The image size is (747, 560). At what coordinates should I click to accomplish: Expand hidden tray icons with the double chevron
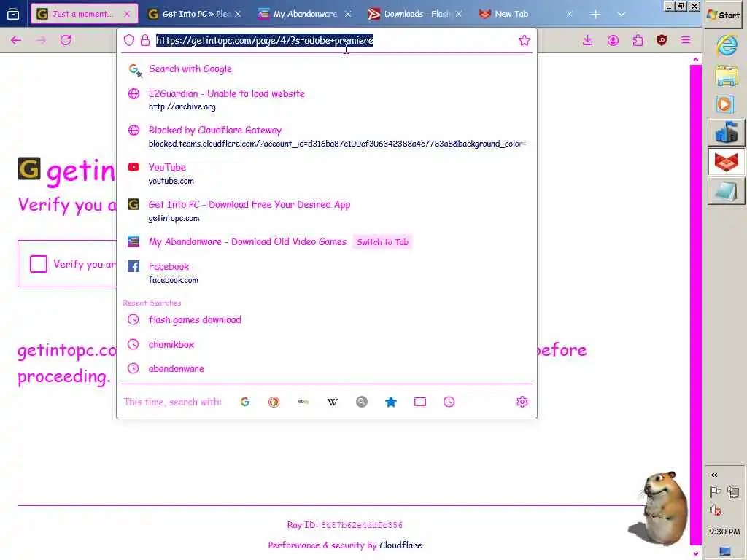(x=713, y=475)
